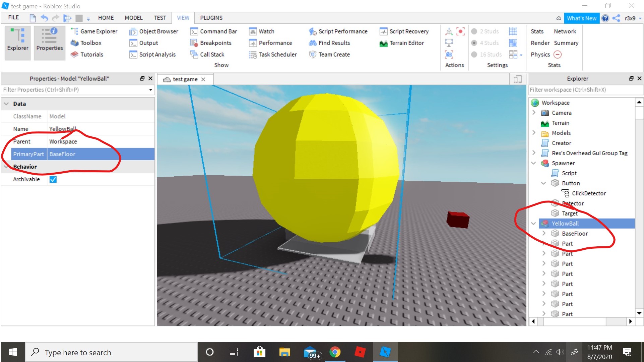Click the share icon near username

pyautogui.click(x=616, y=18)
